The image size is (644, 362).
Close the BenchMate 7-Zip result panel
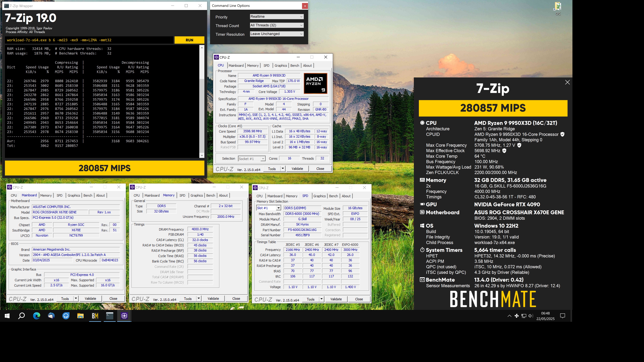tap(567, 82)
